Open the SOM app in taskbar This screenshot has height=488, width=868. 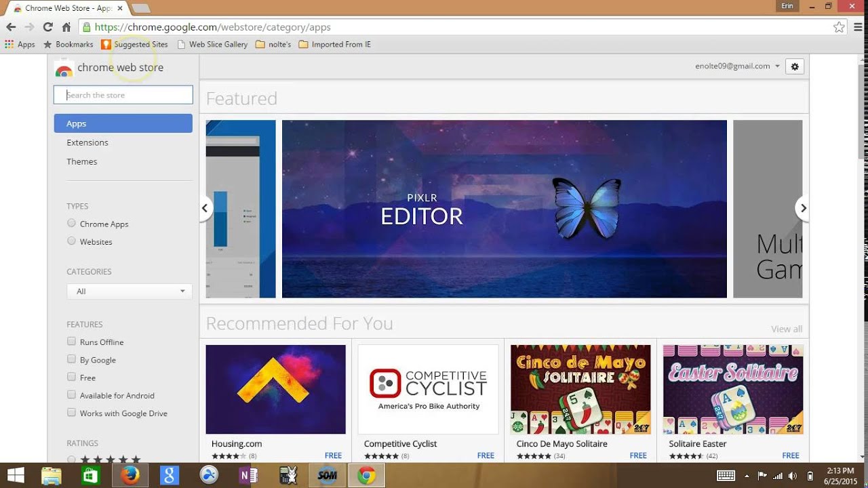coord(327,475)
